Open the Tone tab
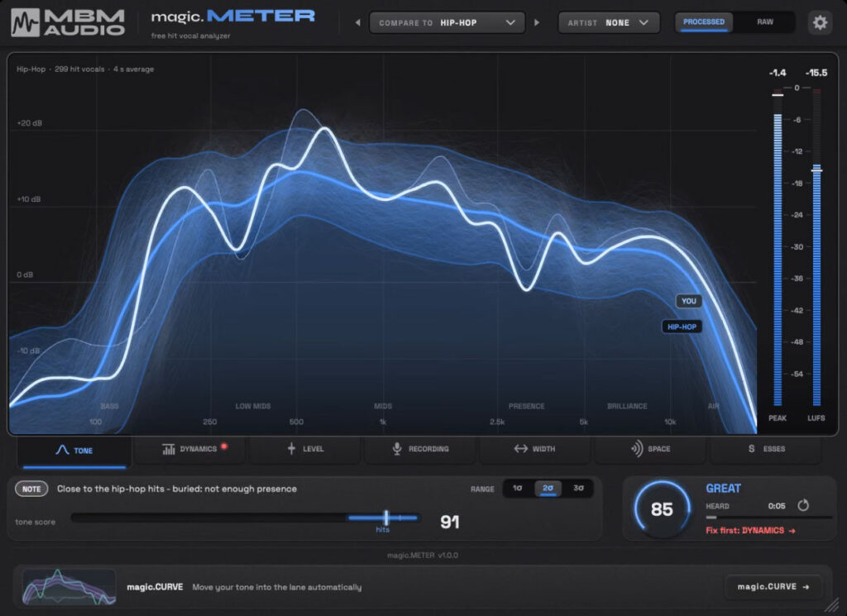This screenshot has height=616, width=847. click(74, 451)
